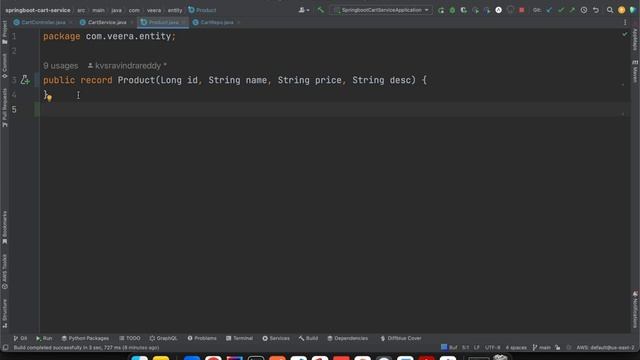Click the UTF-8 encoding status widget
Screen dimensions: 640x360
point(492,348)
